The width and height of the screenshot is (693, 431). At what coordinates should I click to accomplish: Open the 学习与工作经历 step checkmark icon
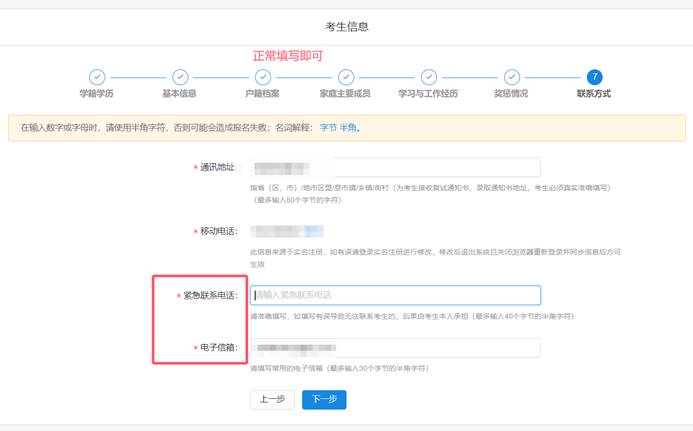(428, 77)
